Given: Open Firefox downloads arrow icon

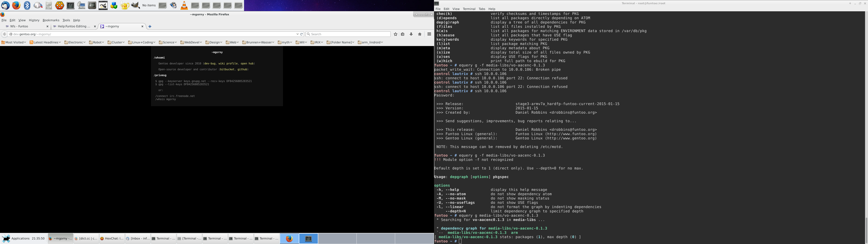Looking at the screenshot, I should pos(411,34).
